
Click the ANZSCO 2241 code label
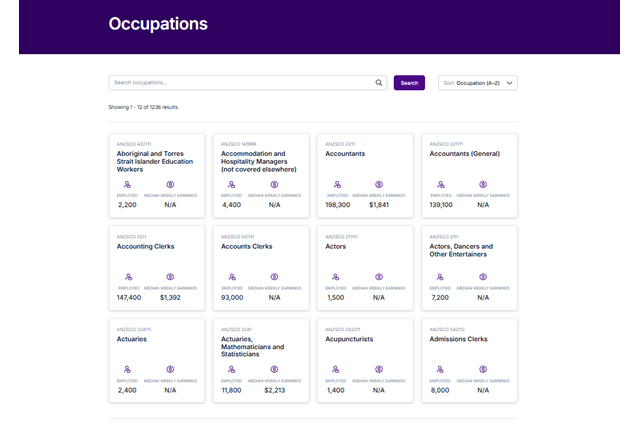(236, 329)
